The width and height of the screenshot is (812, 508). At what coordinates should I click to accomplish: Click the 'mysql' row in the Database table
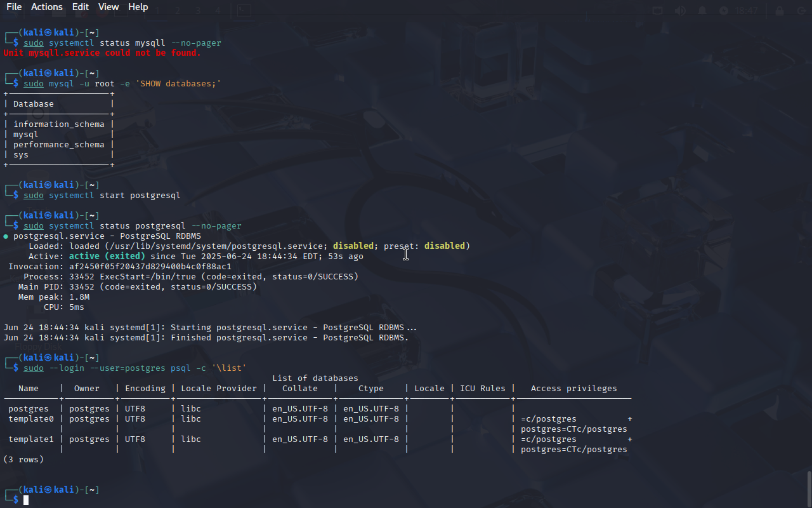click(26, 134)
